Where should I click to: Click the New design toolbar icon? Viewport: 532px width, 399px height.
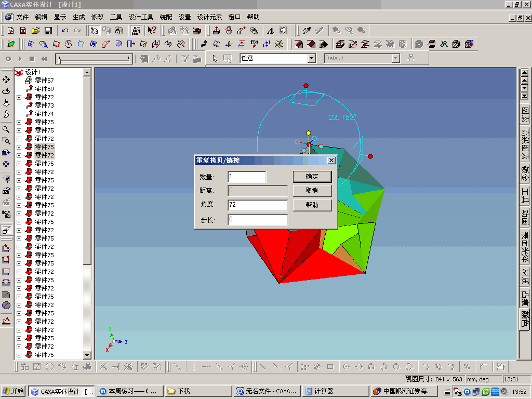pyautogui.click(x=10, y=31)
